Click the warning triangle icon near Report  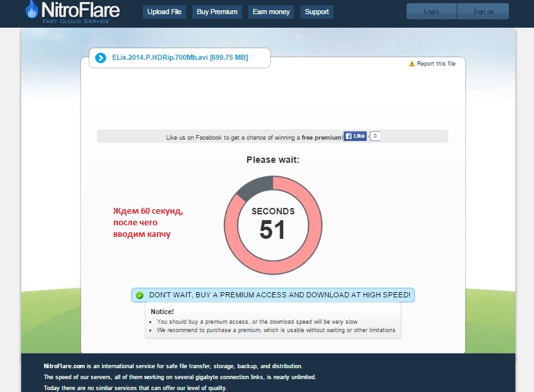coord(412,64)
